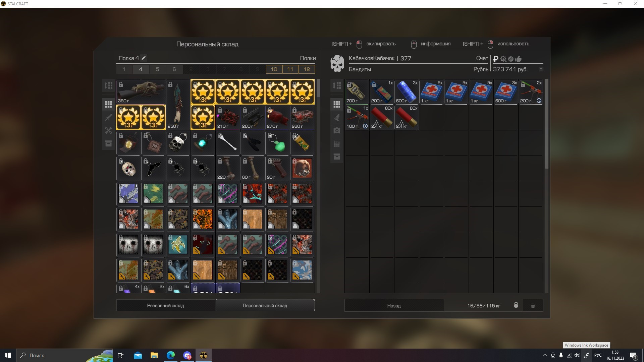Select the syringe gun 1x weighing 100 г
The image size is (644, 362).
point(357,117)
